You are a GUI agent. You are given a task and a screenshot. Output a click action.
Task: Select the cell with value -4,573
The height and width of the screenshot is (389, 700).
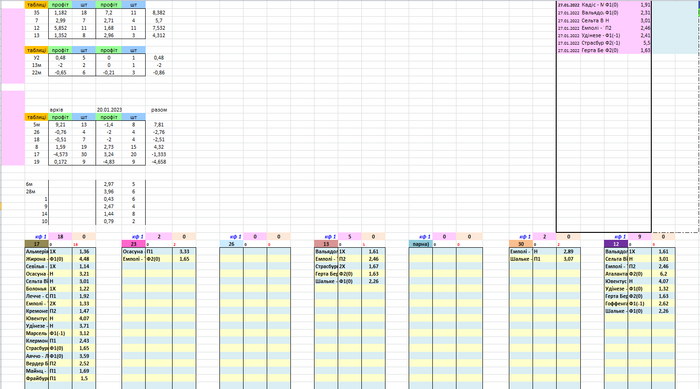[x=60, y=155]
